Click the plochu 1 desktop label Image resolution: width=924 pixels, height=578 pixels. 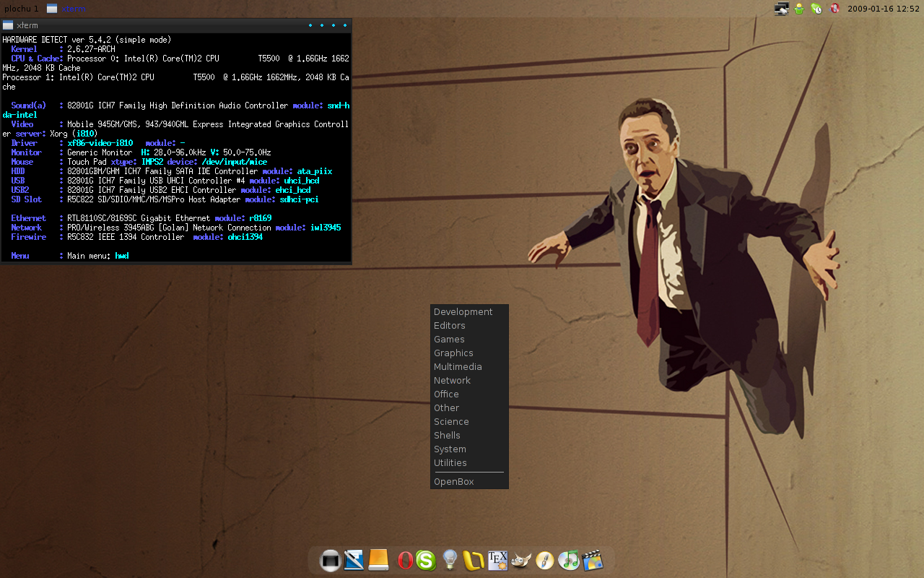coord(21,9)
